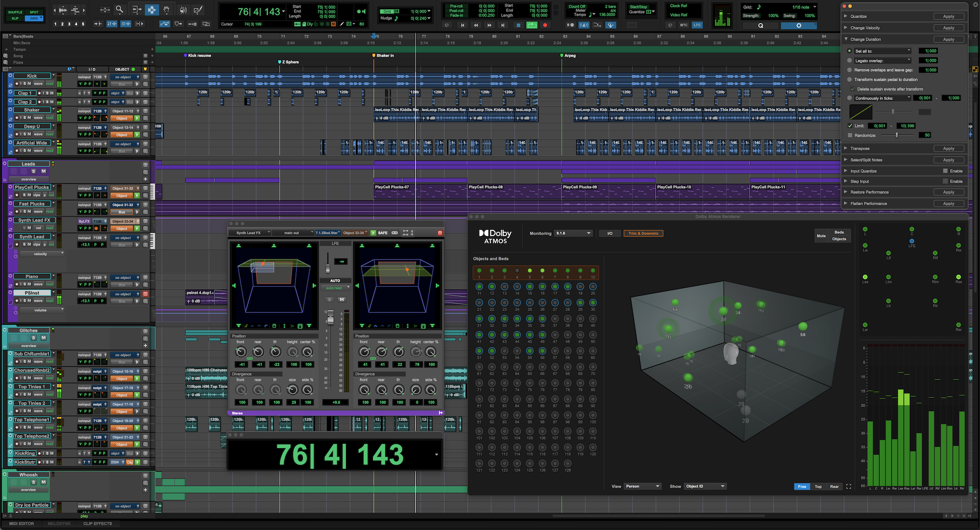
Task: Check the Randomize checkbox in Change Duration
Action: pyautogui.click(x=850, y=135)
